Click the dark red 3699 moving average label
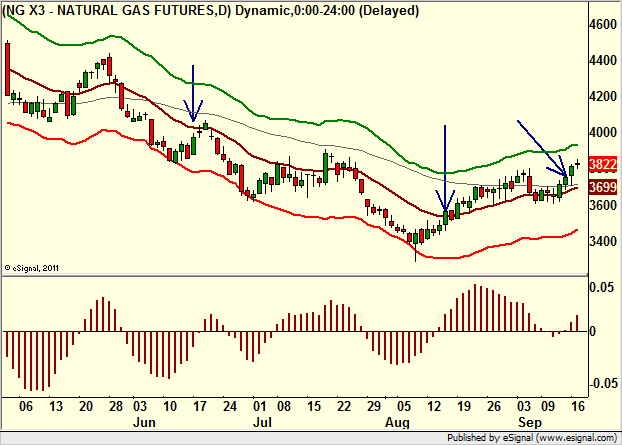Screen dimensions: 622x445 tap(603, 186)
